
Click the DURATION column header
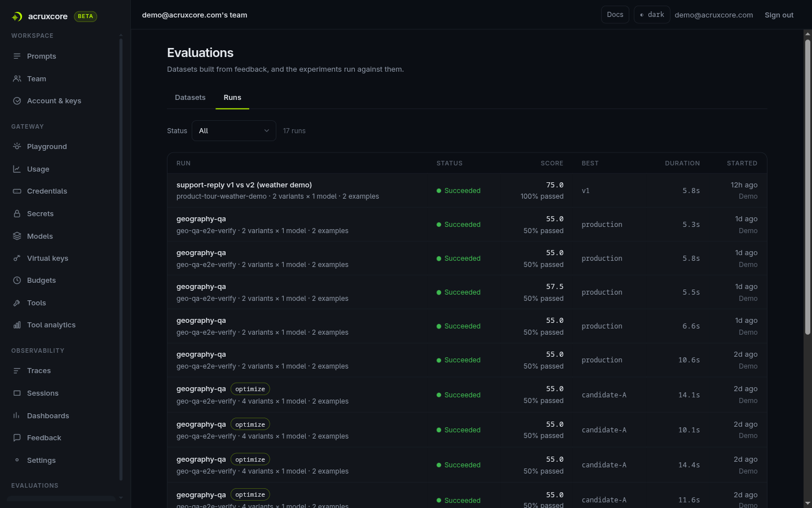682,163
